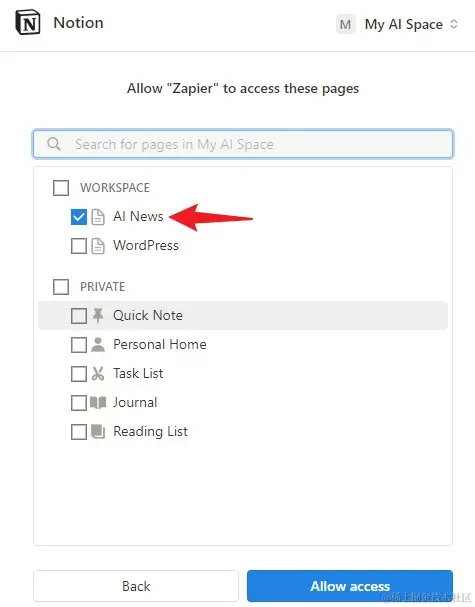
Task: Focus the Search for pages input field
Action: coord(243,144)
